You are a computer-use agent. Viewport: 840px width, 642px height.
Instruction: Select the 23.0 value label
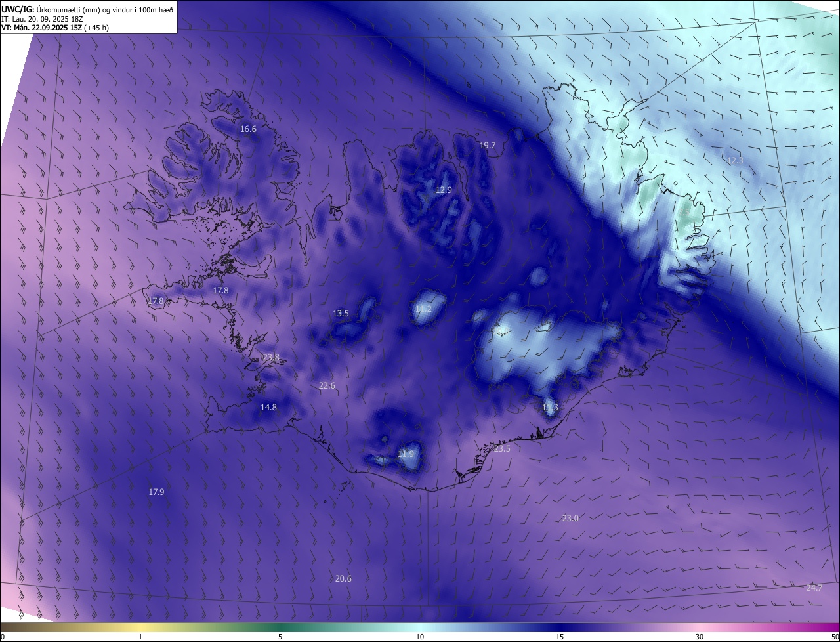click(570, 519)
